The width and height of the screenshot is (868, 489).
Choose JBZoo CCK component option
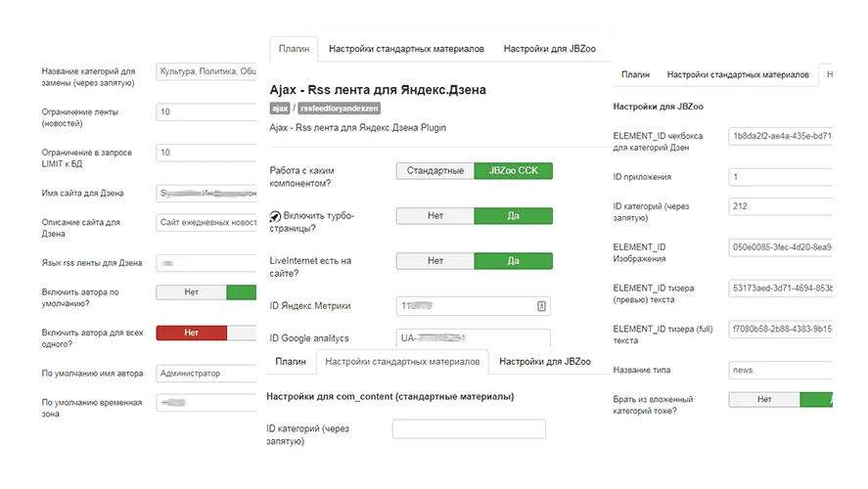coord(513,170)
